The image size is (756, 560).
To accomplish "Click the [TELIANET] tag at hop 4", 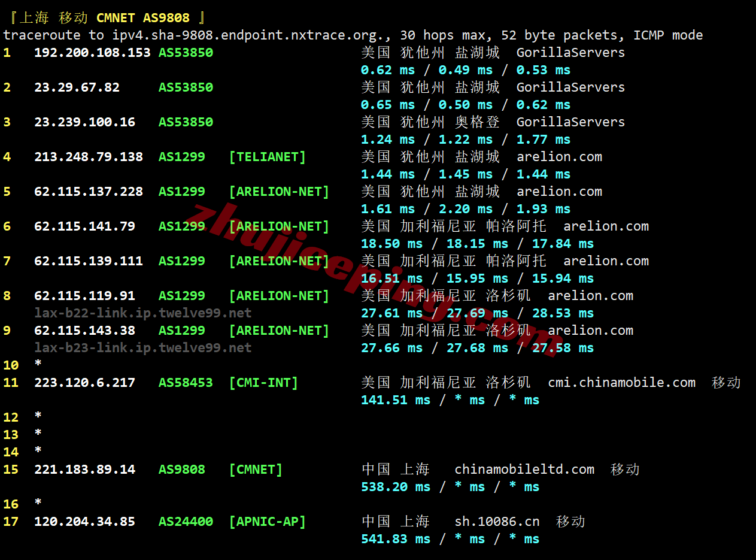I will (x=268, y=157).
